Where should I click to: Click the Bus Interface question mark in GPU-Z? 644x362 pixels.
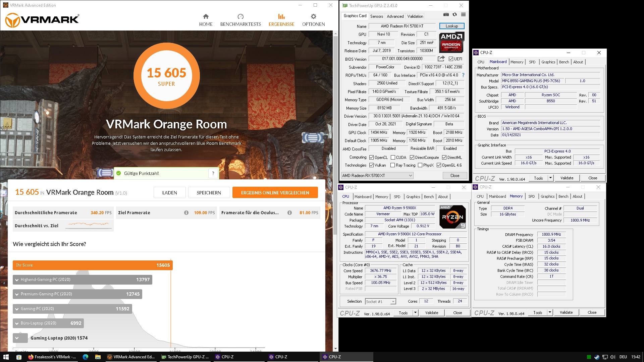pos(463,75)
